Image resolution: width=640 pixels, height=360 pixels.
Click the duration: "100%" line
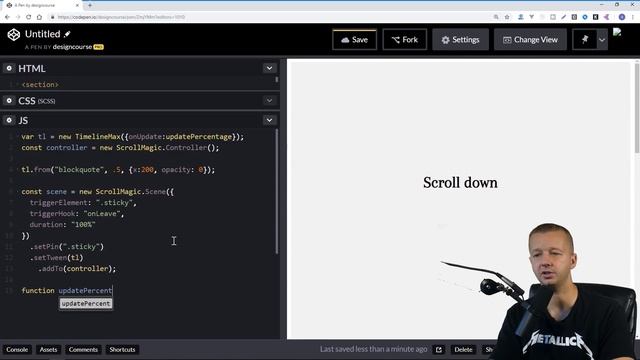click(x=62, y=224)
